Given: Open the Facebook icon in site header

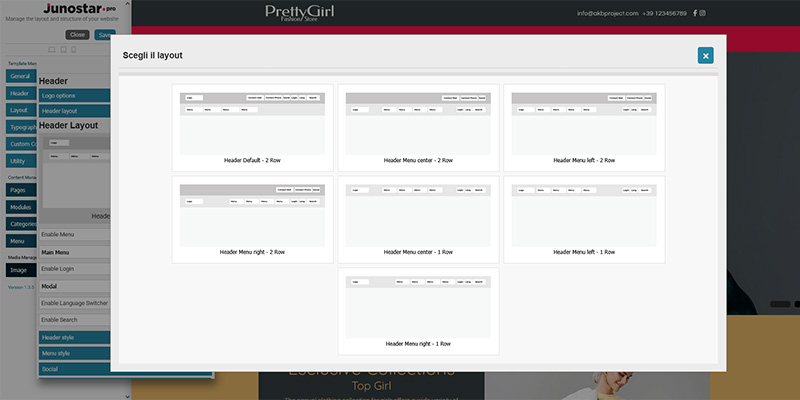Looking at the screenshot, I should (x=695, y=13).
